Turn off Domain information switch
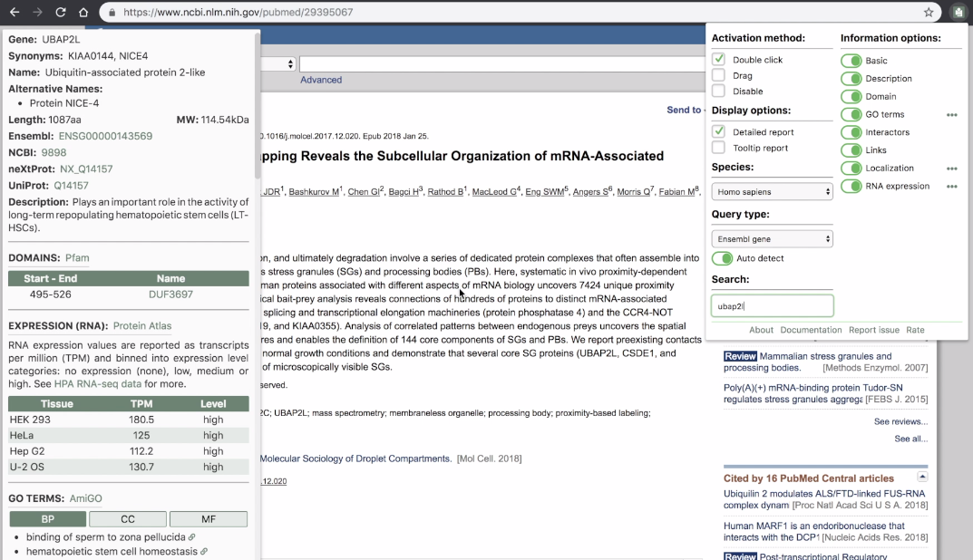This screenshot has width=973, height=560. coord(851,97)
